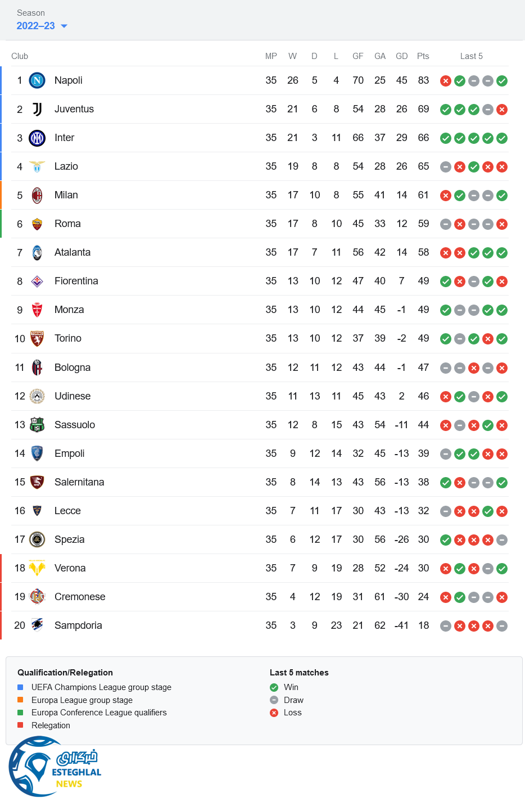The height and width of the screenshot is (812, 525).
Task: Click the Club column header
Action: point(20,56)
